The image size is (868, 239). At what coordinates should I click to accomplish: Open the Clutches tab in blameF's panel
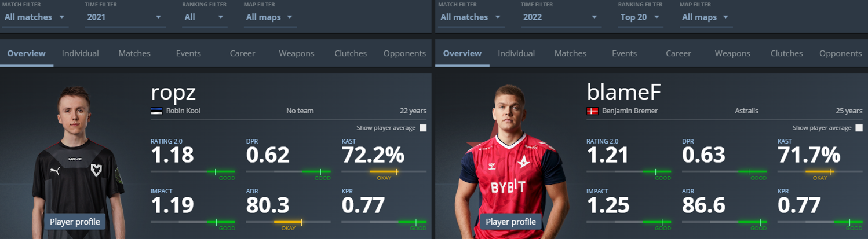[x=786, y=53]
